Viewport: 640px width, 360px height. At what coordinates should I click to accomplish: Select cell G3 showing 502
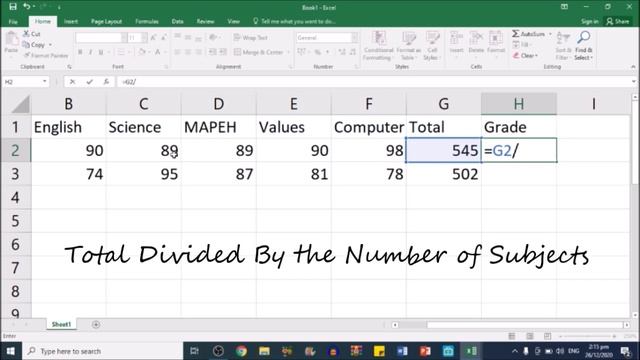coord(444,174)
